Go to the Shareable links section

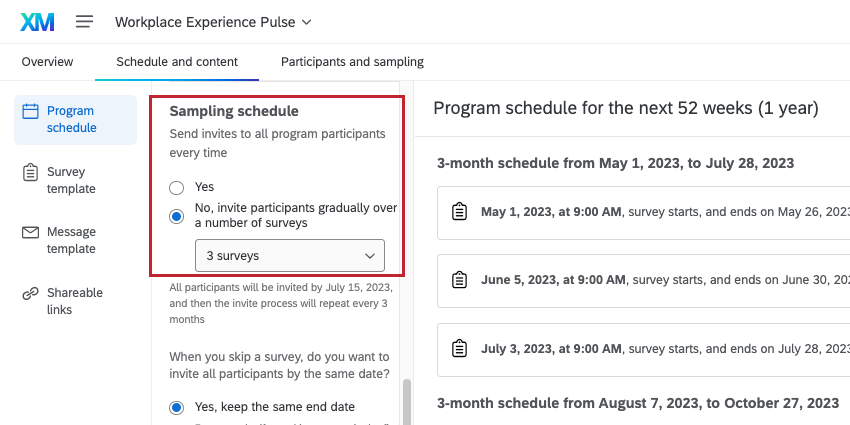tap(75, 301)
